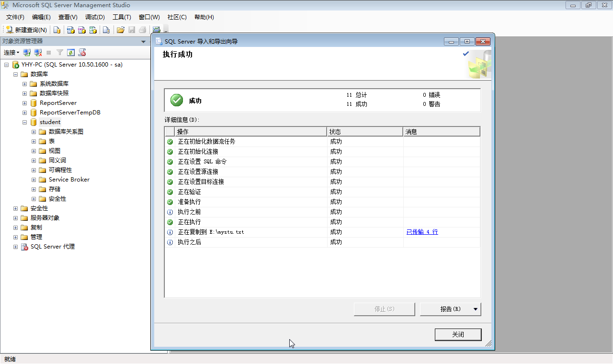Select the 管理 folder in tree

(x=36, y=237)
